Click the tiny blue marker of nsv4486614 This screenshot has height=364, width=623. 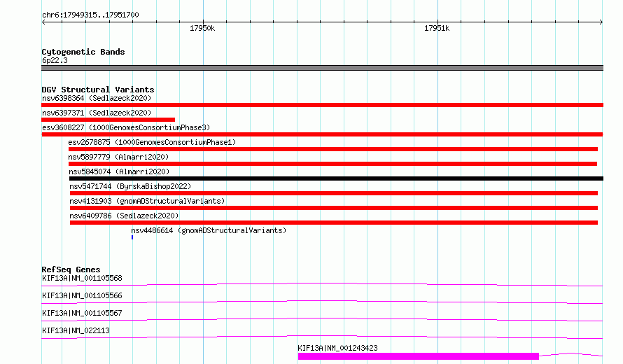(132, 237)
